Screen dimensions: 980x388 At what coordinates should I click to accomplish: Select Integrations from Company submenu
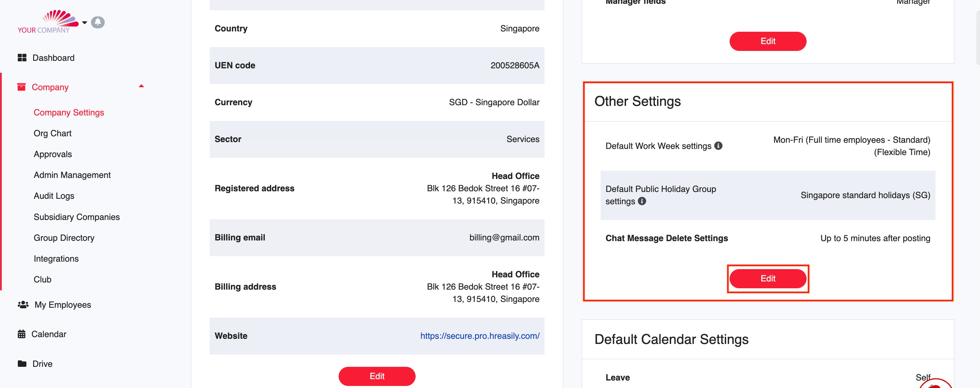click(x=56, y=259)
